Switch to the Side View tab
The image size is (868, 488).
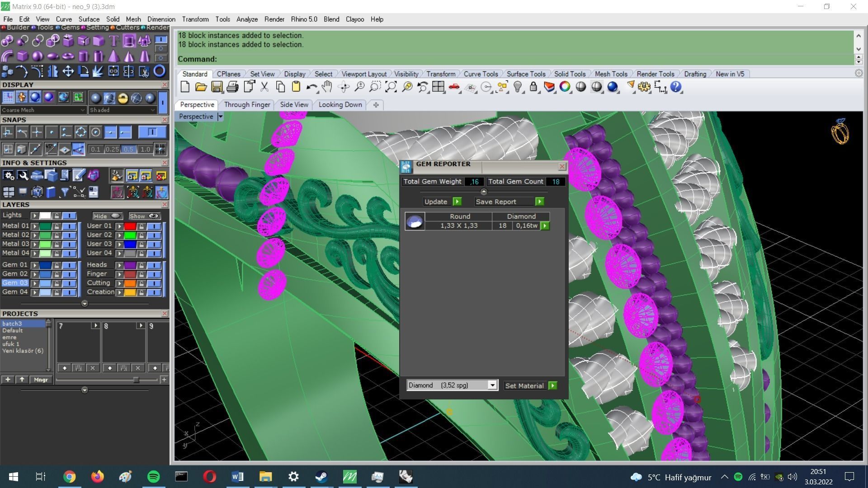pyautogui.click(x=294, y=104)
